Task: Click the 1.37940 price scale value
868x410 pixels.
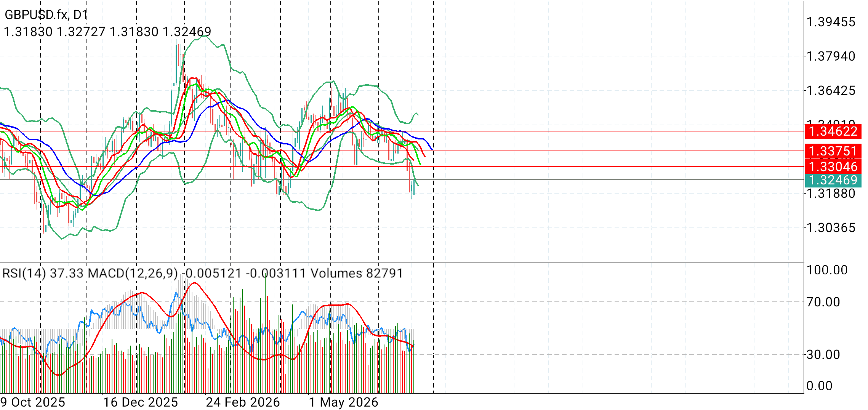Action: (831, 56)
